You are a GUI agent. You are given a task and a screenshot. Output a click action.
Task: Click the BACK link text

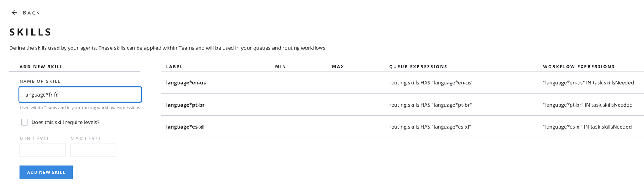(31, 13)
